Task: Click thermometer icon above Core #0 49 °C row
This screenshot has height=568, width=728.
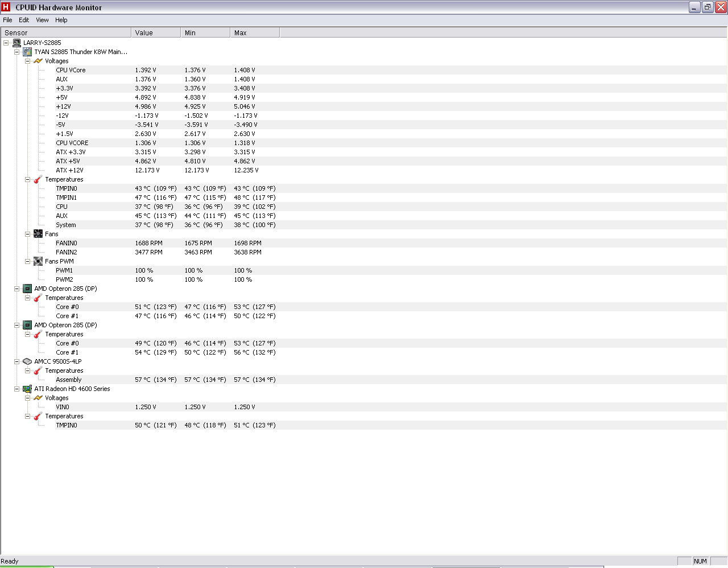Action: click(38, 334)
